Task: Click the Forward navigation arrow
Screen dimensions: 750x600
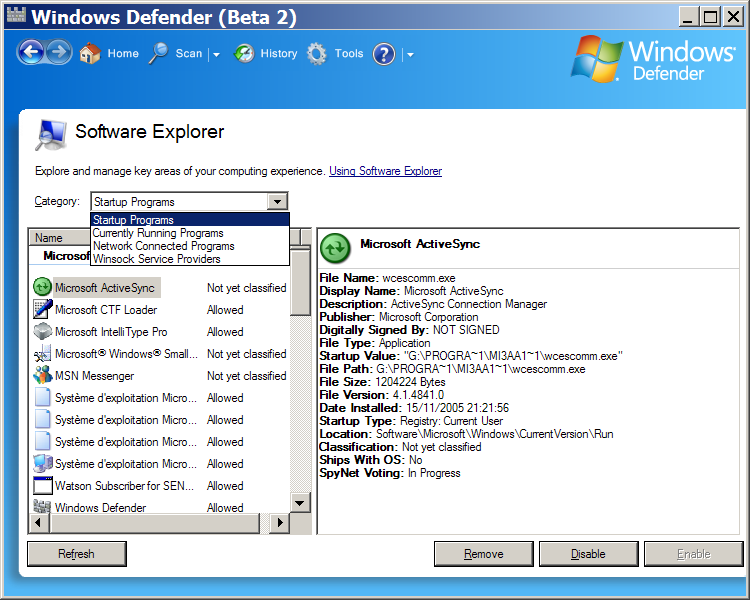Action: [58, 52]
